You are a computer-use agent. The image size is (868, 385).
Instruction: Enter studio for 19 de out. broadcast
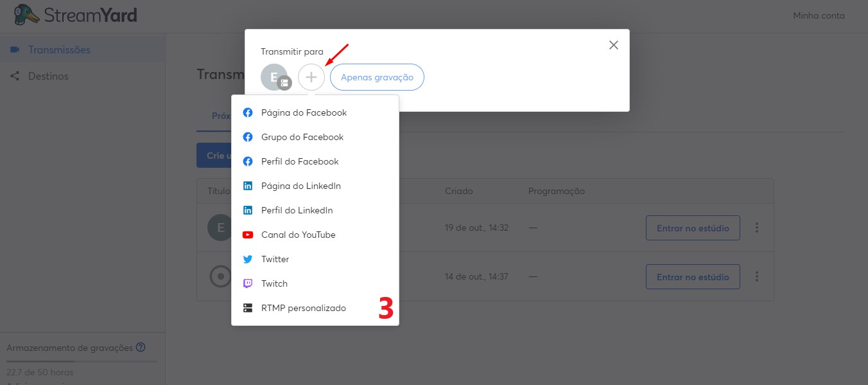point(693,228)
